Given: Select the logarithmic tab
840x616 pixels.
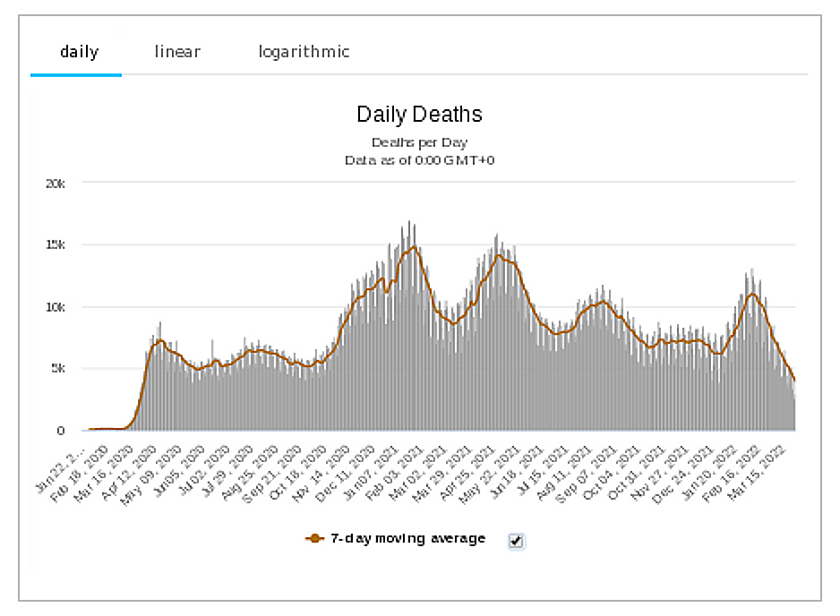Looking at the screenshot, I should point(304,52).
